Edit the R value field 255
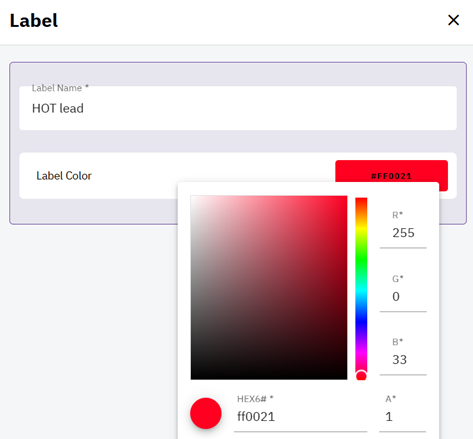473x439 pixels. coord(403,233)
